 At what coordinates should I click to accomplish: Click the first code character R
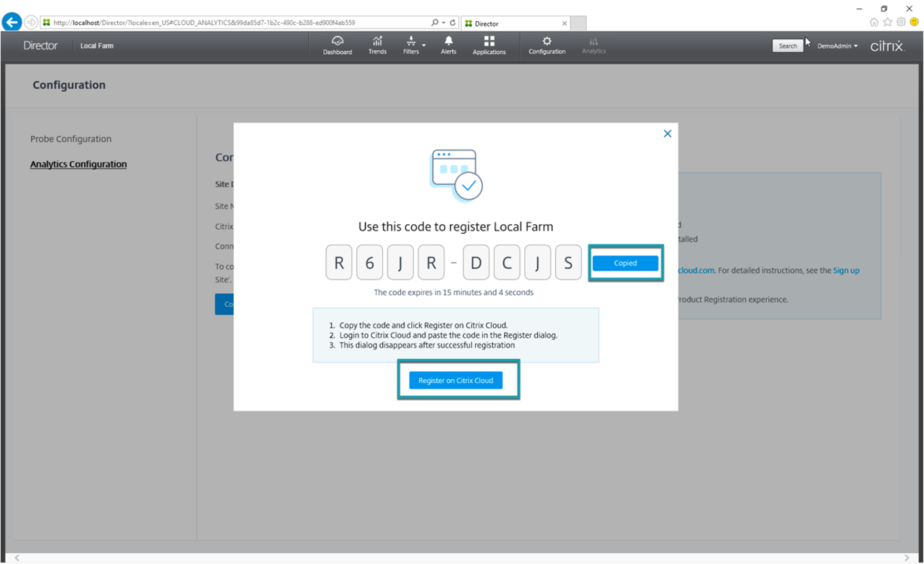pos(339,263)
